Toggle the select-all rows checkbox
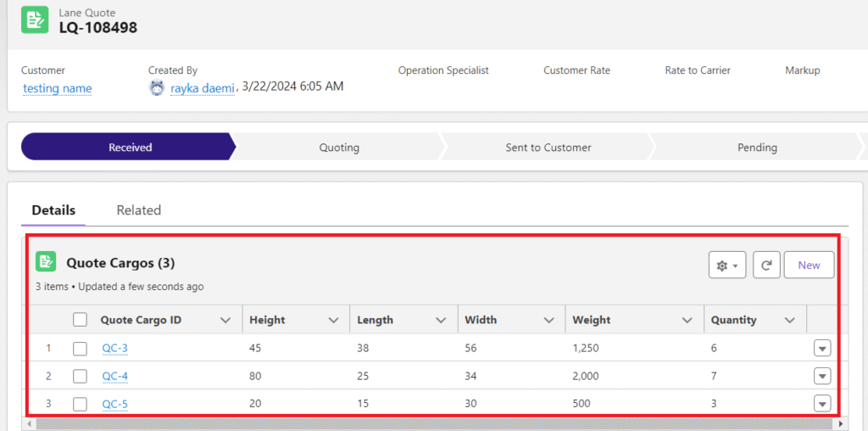This screenshot has height=431, width=868. tap(81, 320)
